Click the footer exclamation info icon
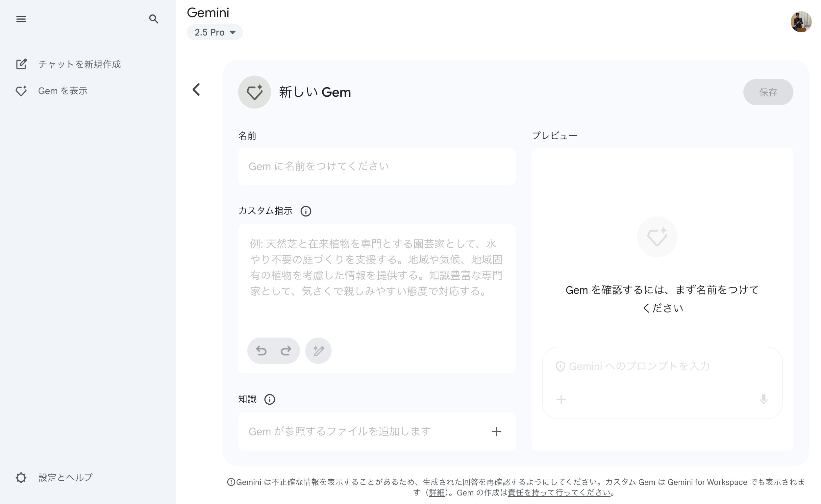This screenshot has width=821, height=504. click(231, 482)
